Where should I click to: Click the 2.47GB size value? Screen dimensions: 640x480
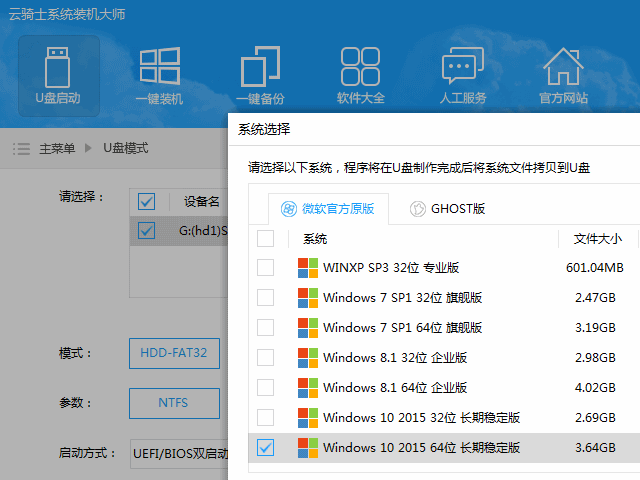click(x=595, y=298)
